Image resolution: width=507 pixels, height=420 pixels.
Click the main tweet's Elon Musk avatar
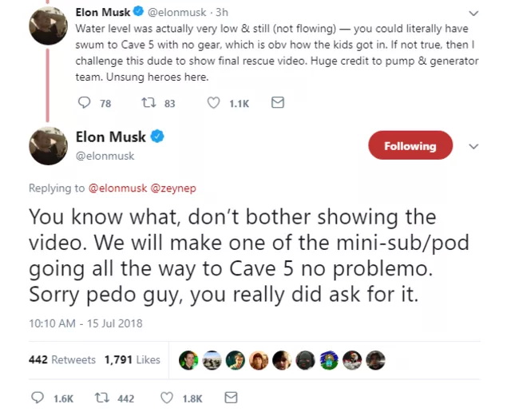(x=48, y=145)
